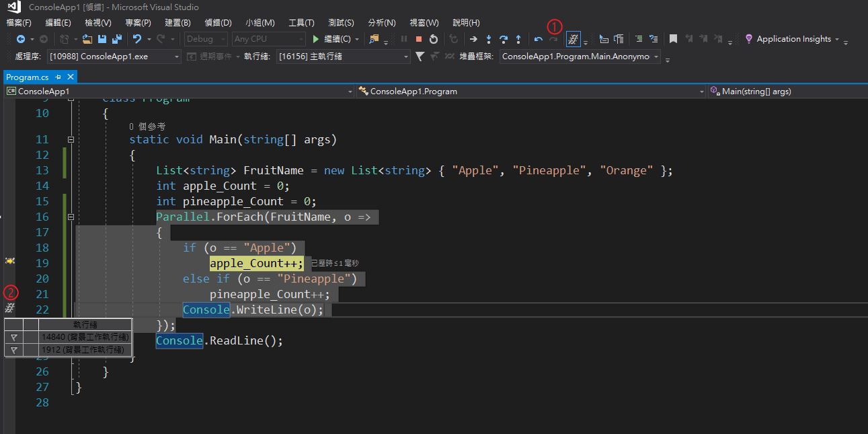Click the Console.ReadLine() statement
The height and width of the screenshot is (434, 868).
coord(220,340)
